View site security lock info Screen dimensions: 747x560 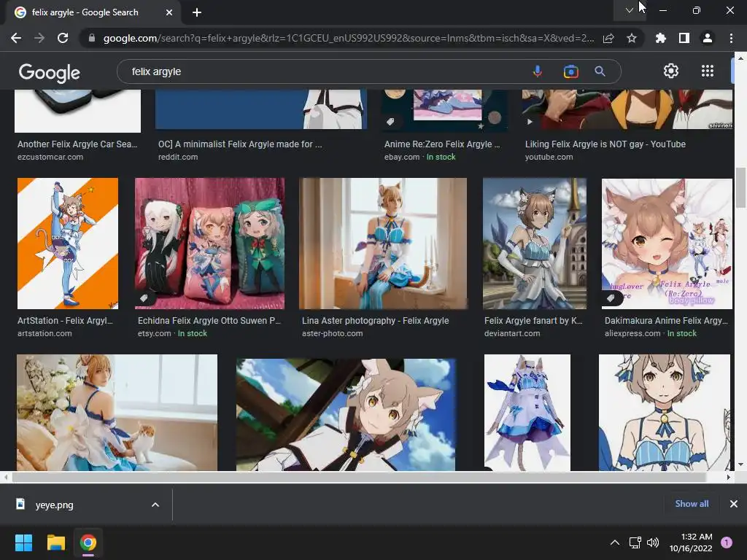pos(92,38)
